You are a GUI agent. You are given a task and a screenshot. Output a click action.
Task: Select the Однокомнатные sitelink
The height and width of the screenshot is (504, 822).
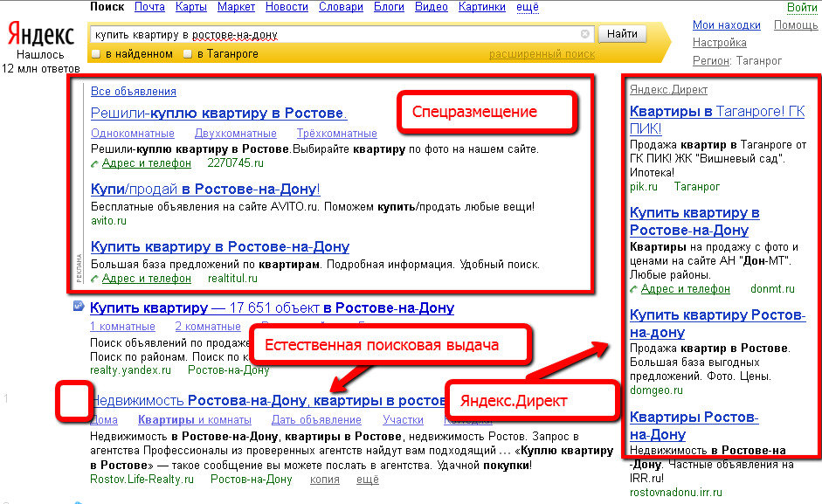coord(133,134)
